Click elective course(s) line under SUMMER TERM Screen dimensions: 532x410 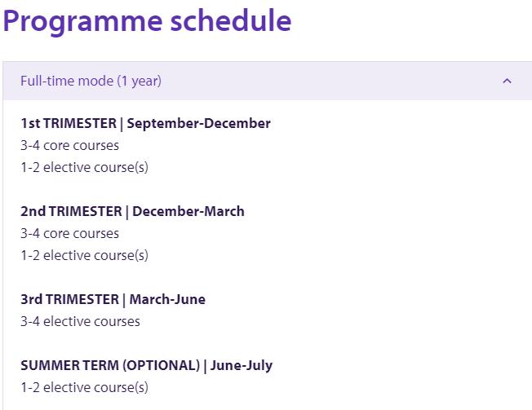(84, 388)
